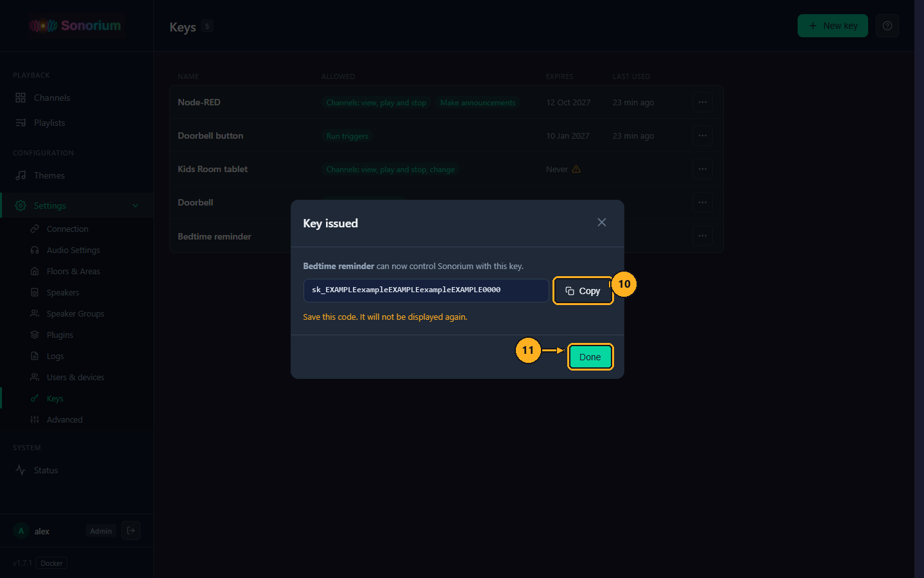924x578 pixels.
Task: Close the Key issued dialog
Action: point(601,222)
